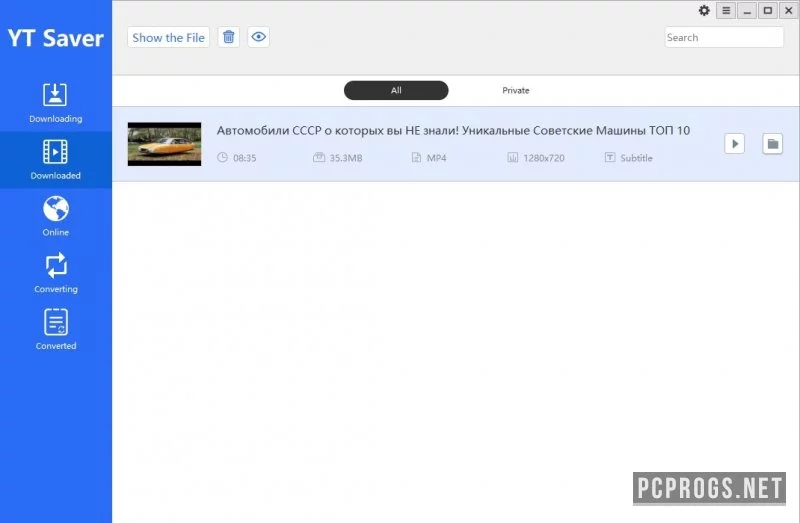
Task: Click the Search input field
Action: point(724,37)
